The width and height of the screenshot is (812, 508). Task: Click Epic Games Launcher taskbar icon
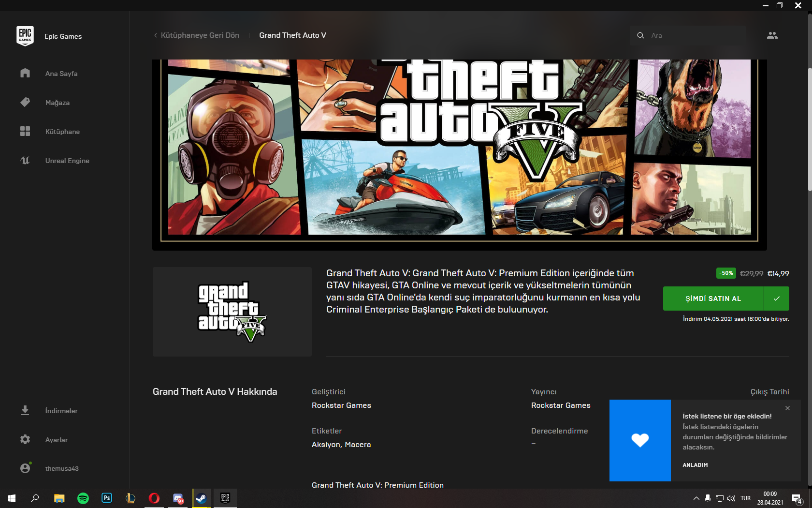(x=225, y=498)
